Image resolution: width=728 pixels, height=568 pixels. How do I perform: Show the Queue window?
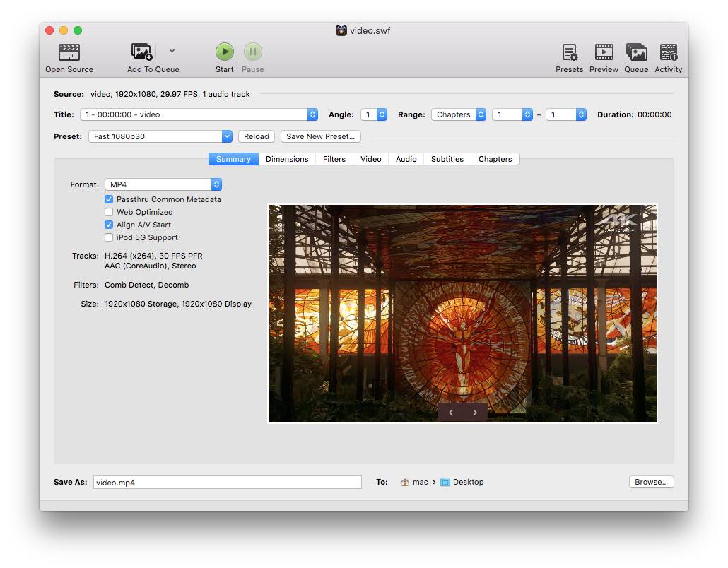point(636,52)
